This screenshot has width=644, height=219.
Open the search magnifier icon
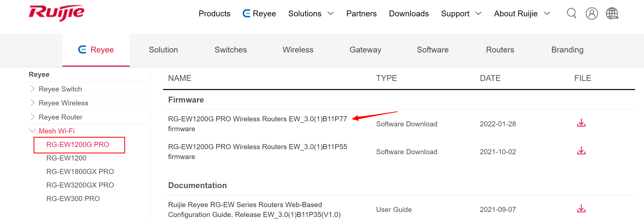pos(571,14)
